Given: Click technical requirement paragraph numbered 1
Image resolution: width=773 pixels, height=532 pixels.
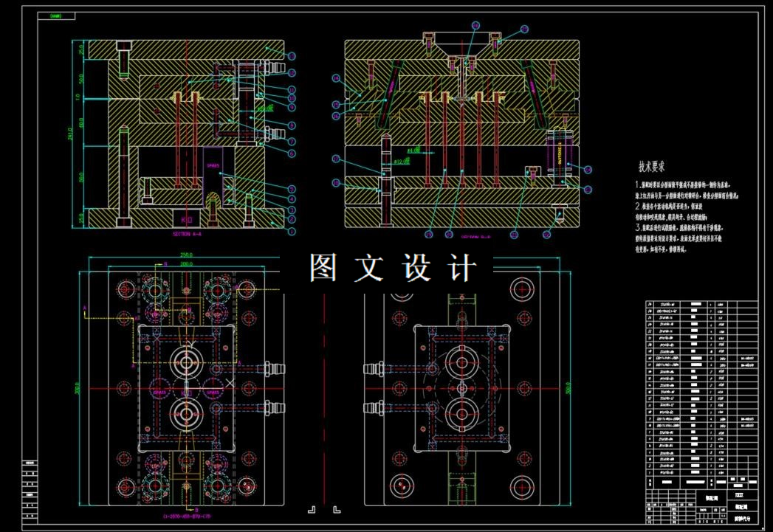Looking at the screenshot, I should coord(687,190).
